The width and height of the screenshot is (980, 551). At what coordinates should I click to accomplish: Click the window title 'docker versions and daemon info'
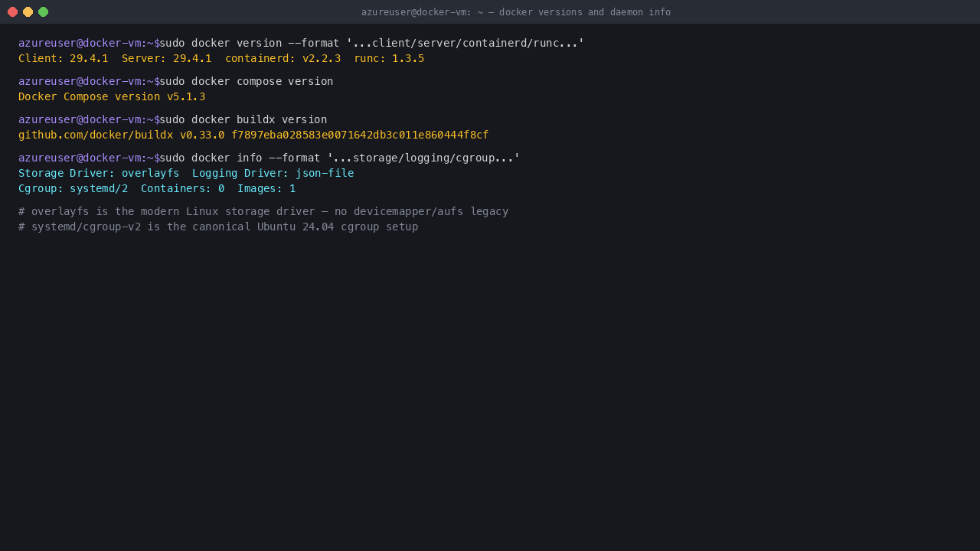click(x=585, y=12)
